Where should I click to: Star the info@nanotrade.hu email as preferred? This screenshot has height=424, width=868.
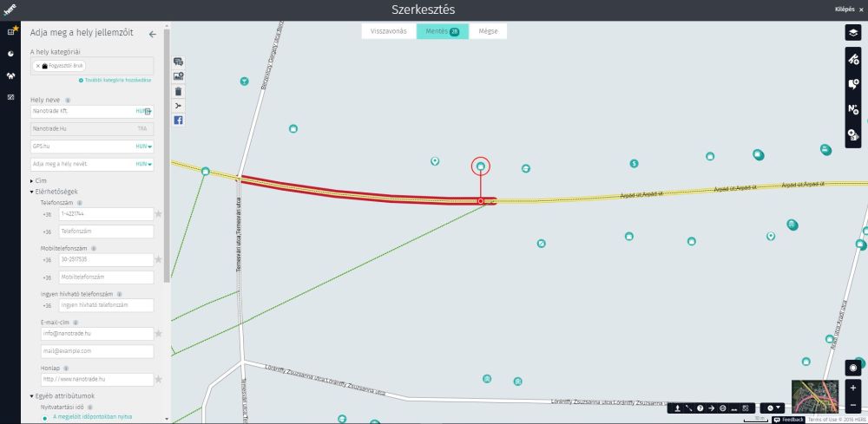point(158,333)
